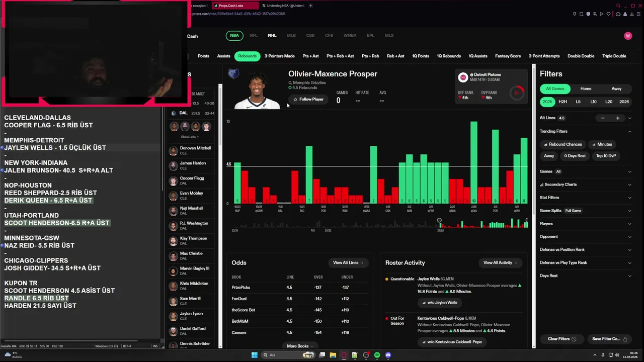Collapse the Trending Filters section

pyautogui.click(x=629, y=131)
